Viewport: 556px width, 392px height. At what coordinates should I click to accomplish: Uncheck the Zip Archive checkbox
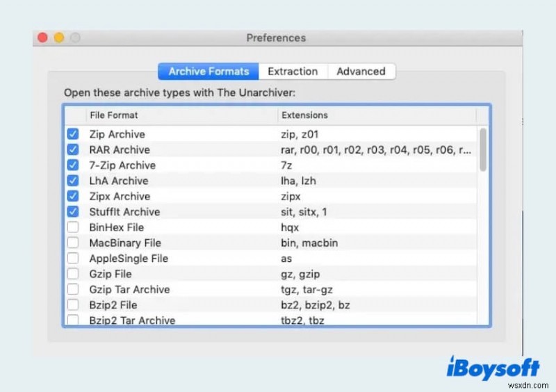tap(73, 134)
